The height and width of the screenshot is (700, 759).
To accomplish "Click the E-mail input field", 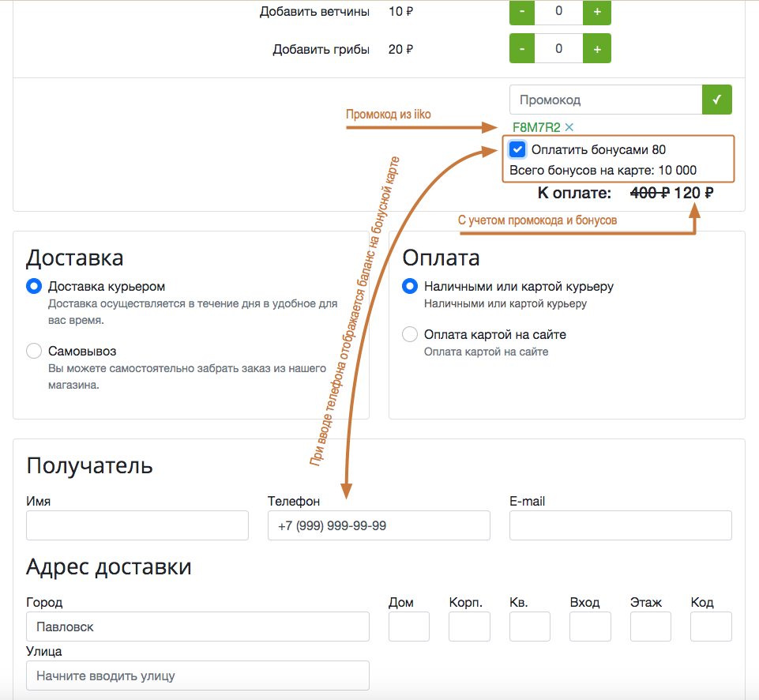I will click(620, 525).
